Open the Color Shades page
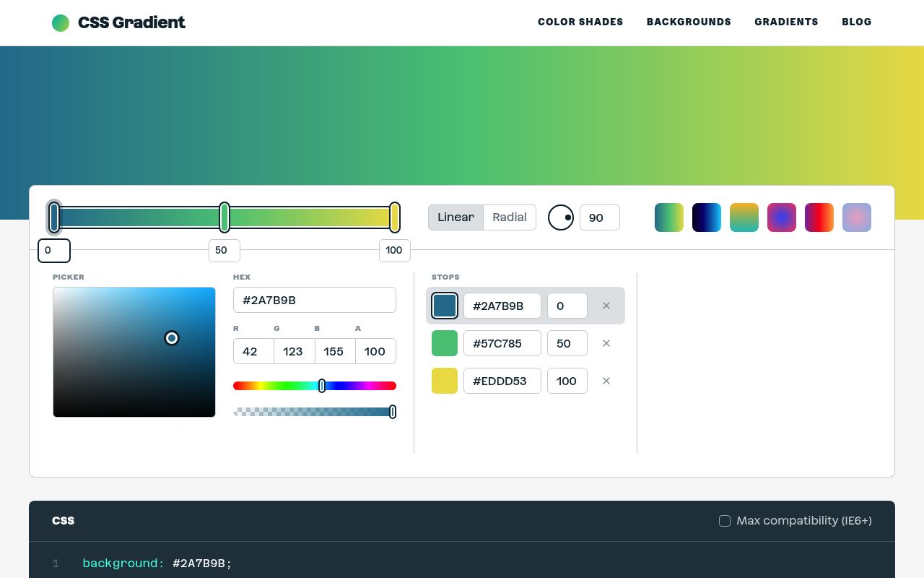This screenshot has width=924, height=578. 580,22
